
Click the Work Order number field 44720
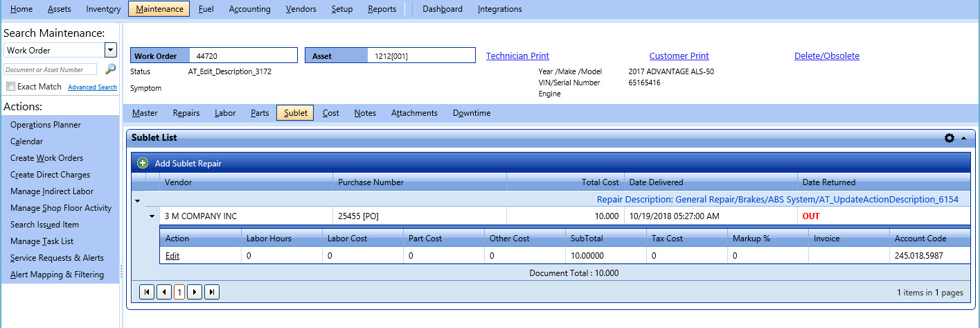coord(244,55)
